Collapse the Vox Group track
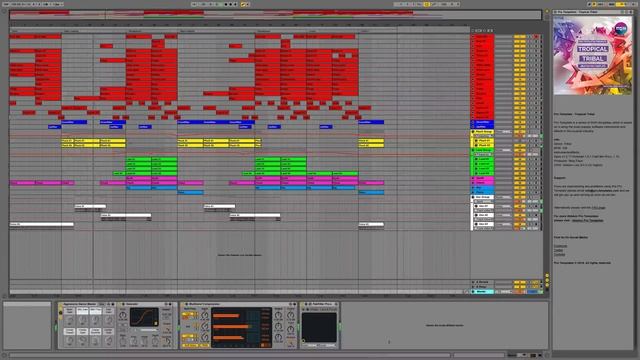The height and width of the screenshot is (360, 640). [473, 197]
